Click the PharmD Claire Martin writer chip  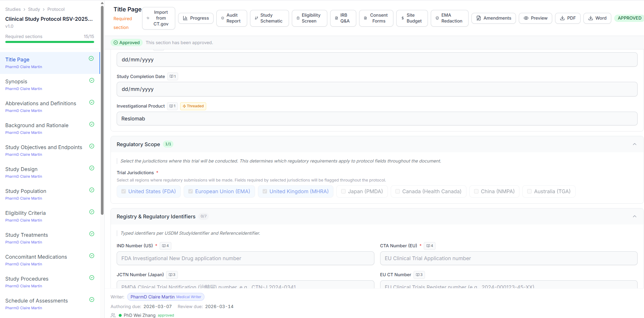[x=166, y=297]
